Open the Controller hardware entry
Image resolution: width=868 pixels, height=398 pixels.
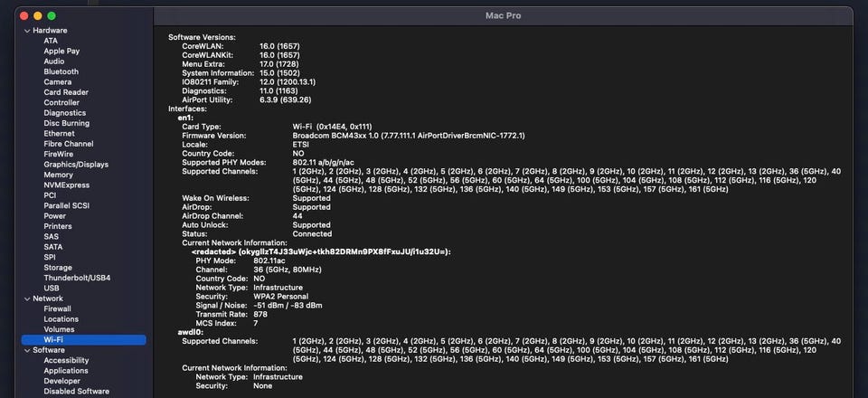(61, 102)
